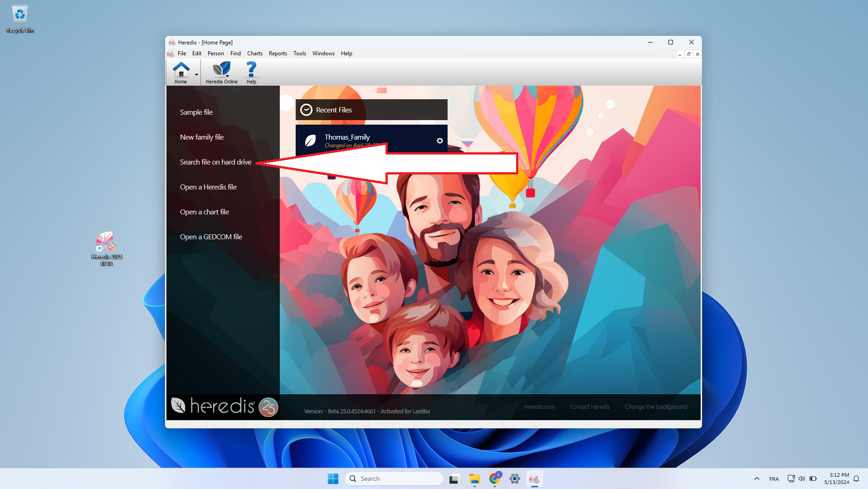
Task: Switch the FRA input language indicator
Action: pos(774,479)
